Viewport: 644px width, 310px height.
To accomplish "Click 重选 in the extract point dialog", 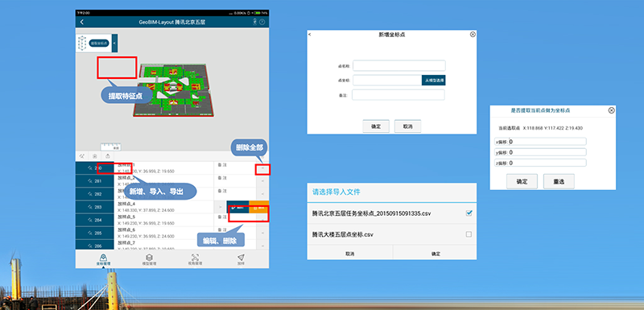I will tap(559, 181).
